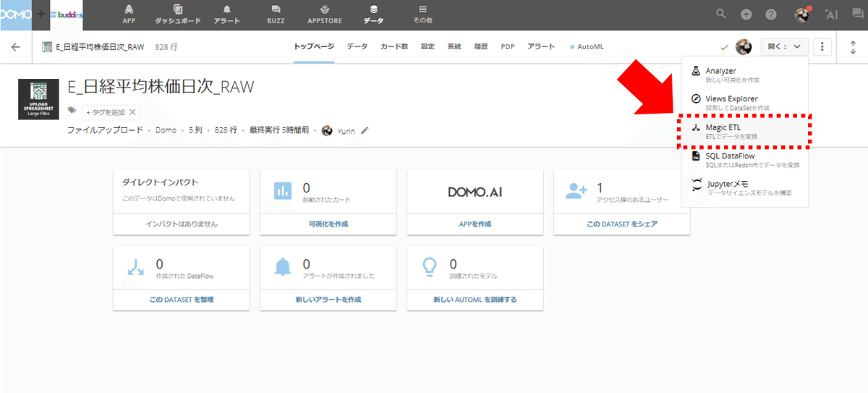
Task: Click the lightbulb trained models icon
Action: [430, 266]
